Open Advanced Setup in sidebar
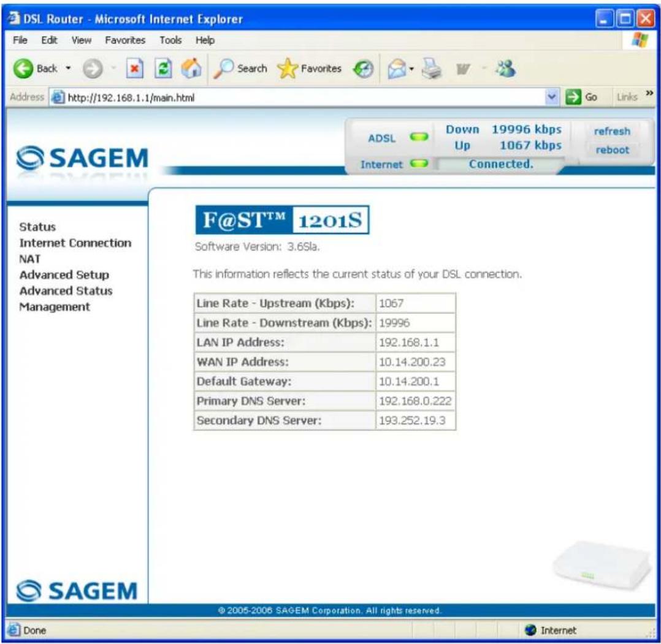 pyautogui.click(x=64, y=275)
